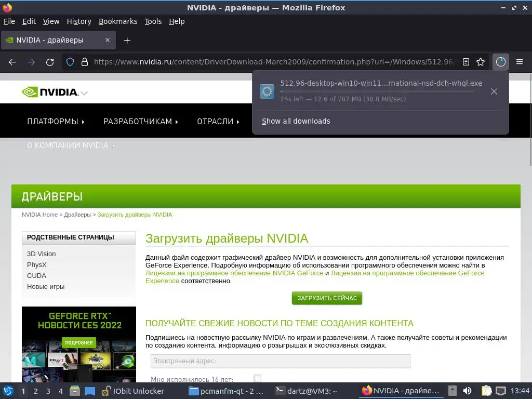Switch to the IObit Unlocker window
The width and height of the screenshot is (532, 399).
coord(134,391)
